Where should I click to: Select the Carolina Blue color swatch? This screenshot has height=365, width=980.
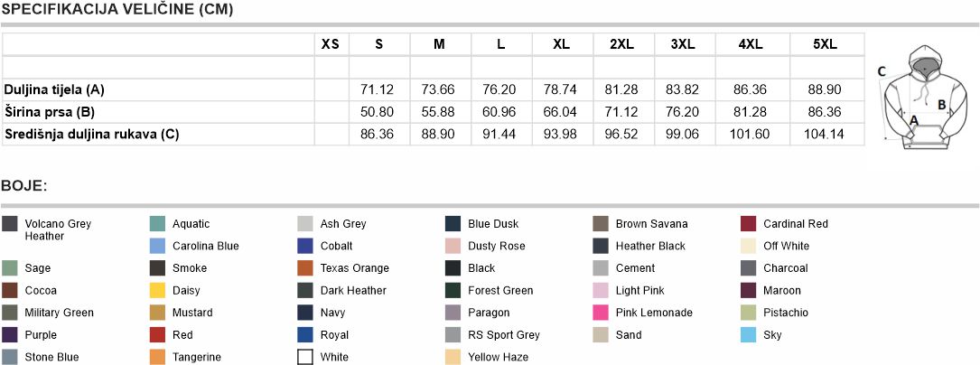coord(157,246)
